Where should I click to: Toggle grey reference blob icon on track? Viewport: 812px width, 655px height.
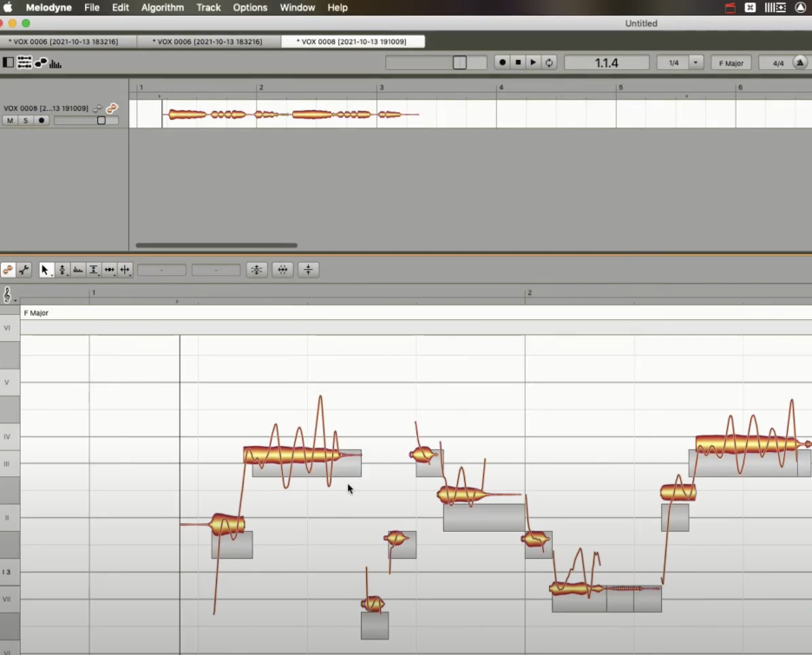[97, 108]
